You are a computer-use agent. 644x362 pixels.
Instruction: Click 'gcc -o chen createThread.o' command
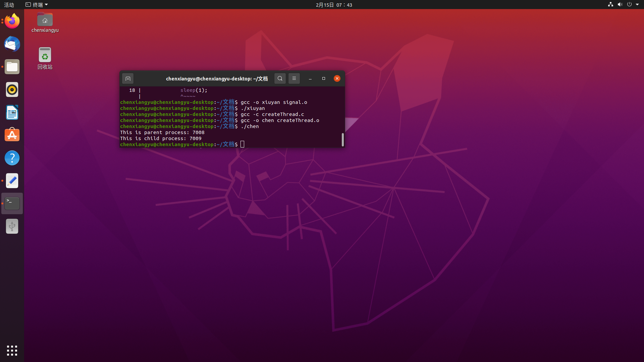pos(280,120)
